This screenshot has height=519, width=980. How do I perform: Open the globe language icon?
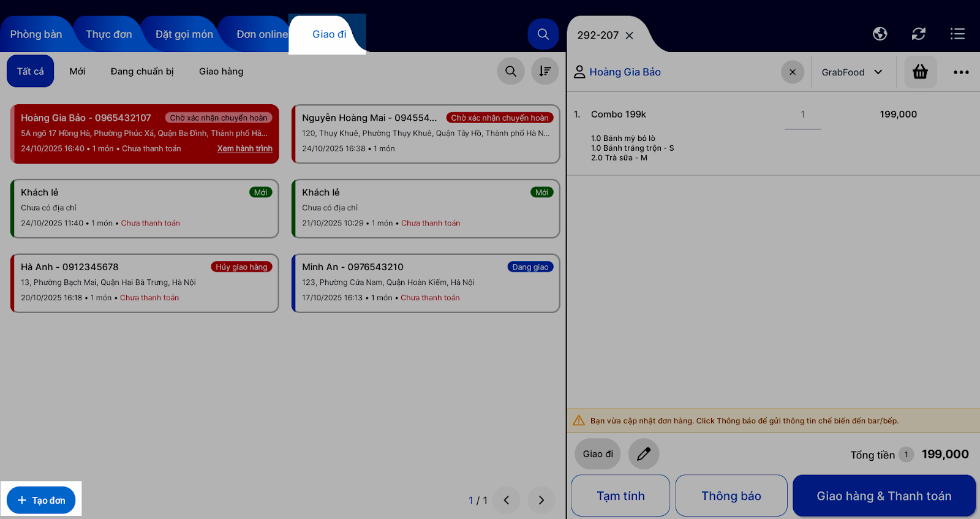(880, 34)
